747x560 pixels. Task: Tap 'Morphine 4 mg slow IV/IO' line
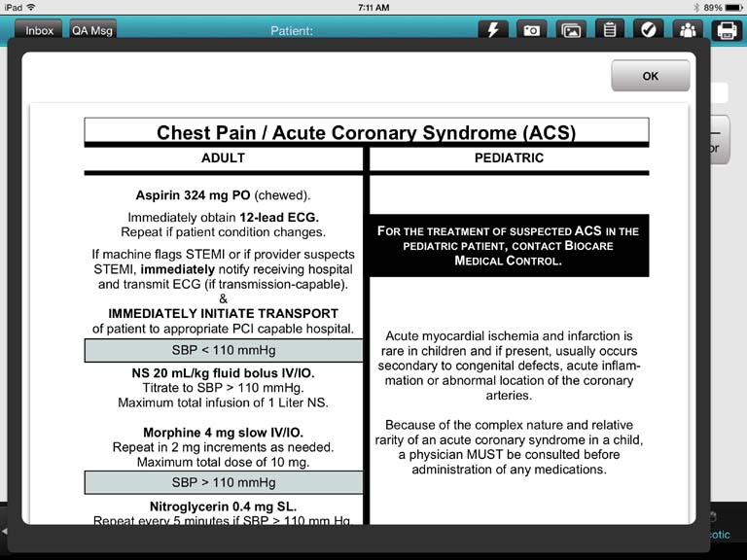[x=223, y=433]
